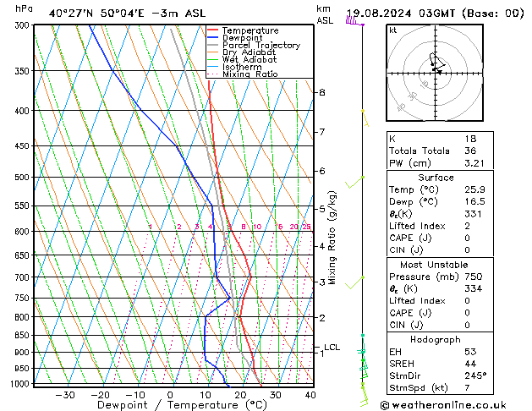Click the 'Mixing Ratio' legend entry

point(250,74)
